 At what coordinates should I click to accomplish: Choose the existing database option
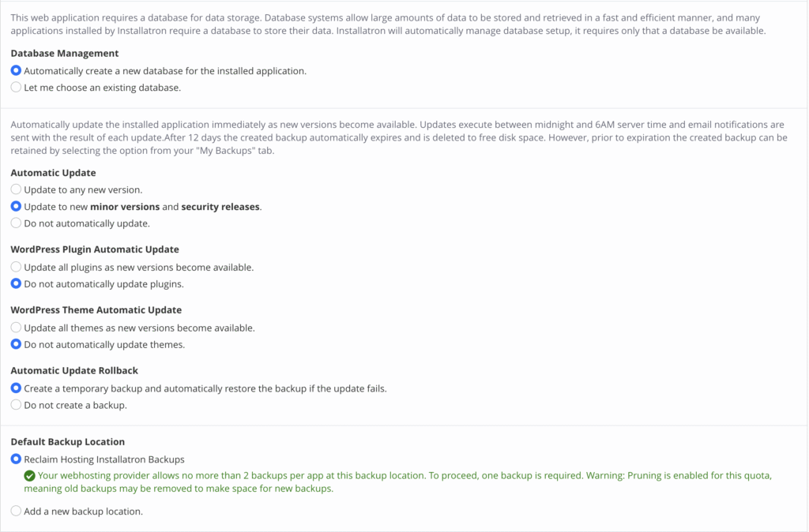(x=17, y=88)
